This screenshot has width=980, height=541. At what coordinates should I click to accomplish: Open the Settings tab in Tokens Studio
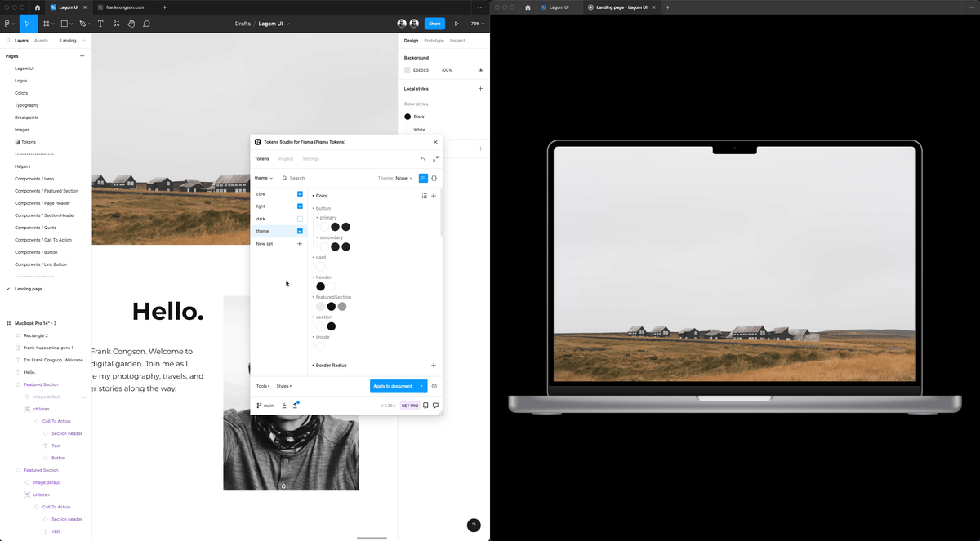click(310, 159)
